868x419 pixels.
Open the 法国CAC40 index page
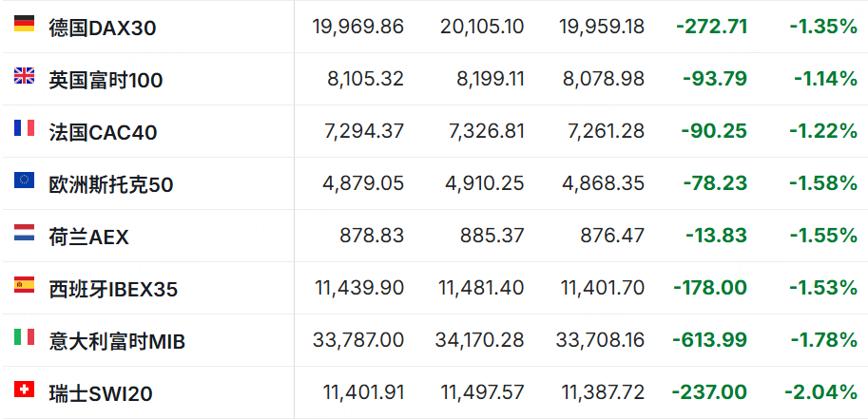click(x=103, y=133)
